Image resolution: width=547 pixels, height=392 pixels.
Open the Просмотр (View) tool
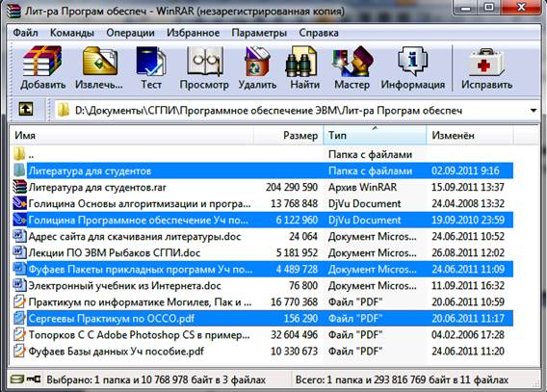coord(204,62)
